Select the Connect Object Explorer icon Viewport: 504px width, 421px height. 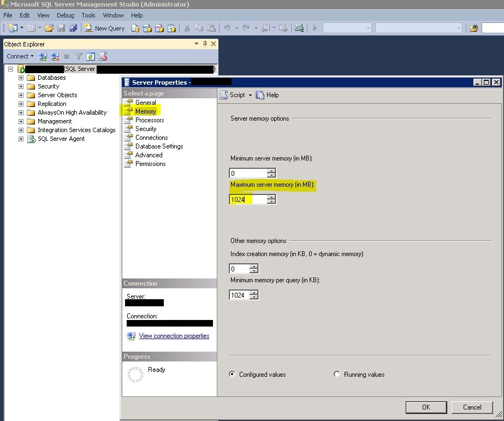42,56
